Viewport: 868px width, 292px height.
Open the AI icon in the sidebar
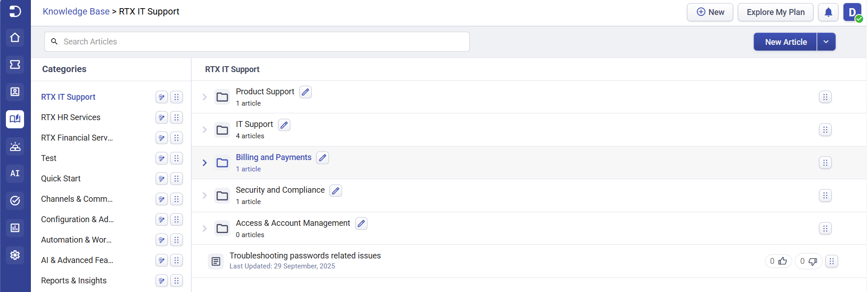15,174
